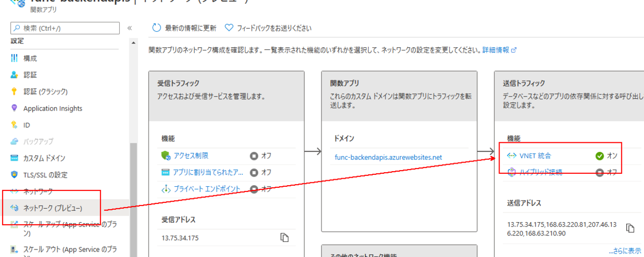Click フィードバックをお送りください
Screen dimensions: 644x257
tap(274, 28)
